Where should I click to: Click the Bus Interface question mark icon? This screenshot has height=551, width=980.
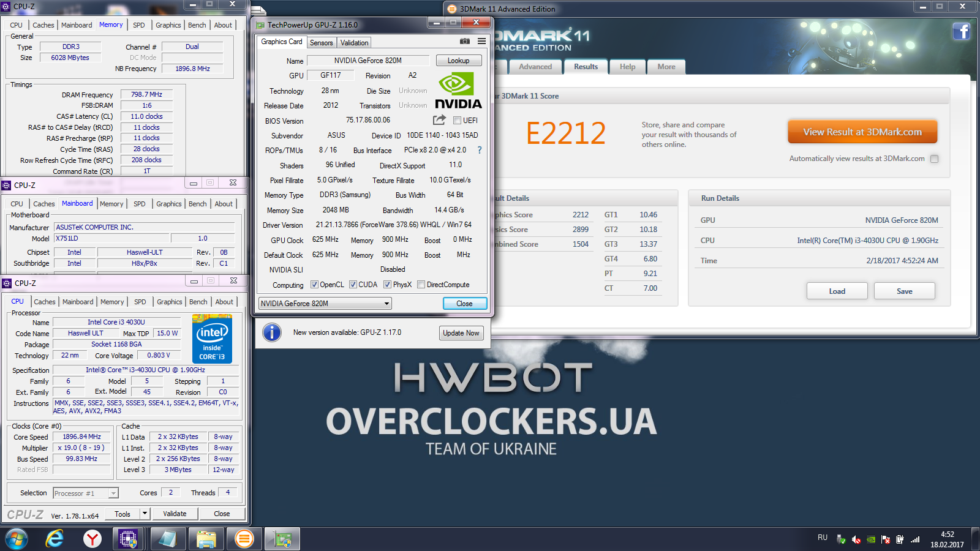pos(480,150)
